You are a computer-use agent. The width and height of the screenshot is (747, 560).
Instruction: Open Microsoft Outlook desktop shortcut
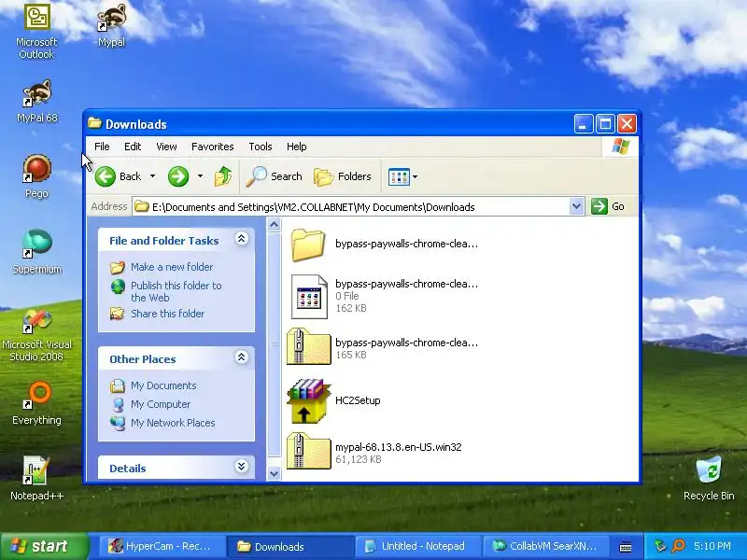pyautogui.click(x=36, y=31)
